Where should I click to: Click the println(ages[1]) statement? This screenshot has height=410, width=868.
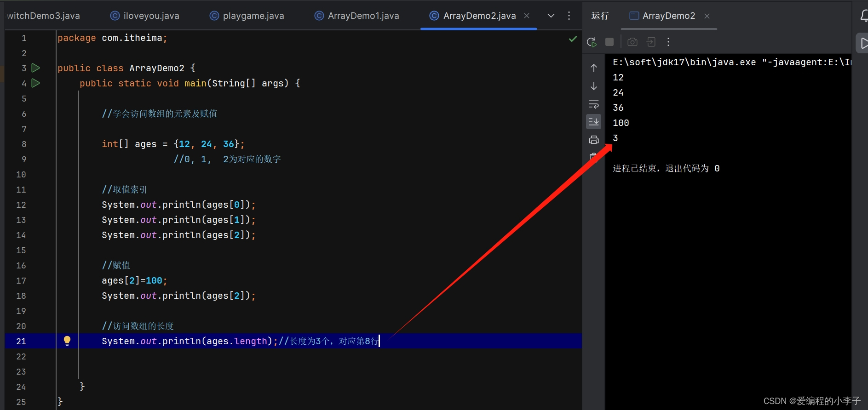click(178, 220)
